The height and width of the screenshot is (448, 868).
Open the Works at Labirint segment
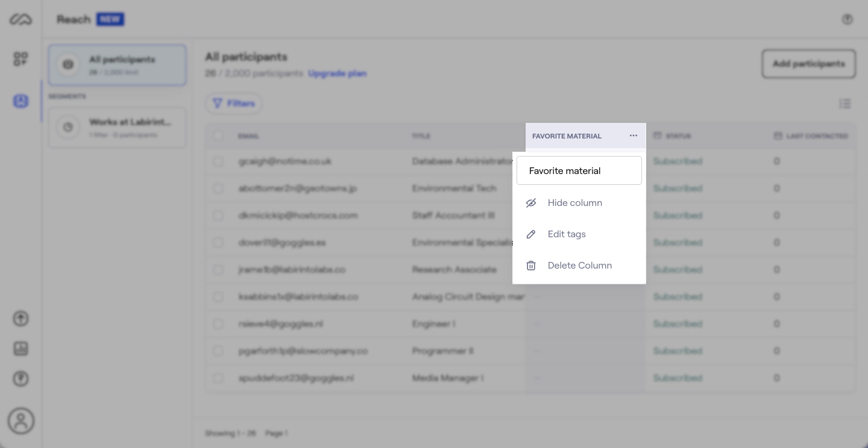point(117,127)
